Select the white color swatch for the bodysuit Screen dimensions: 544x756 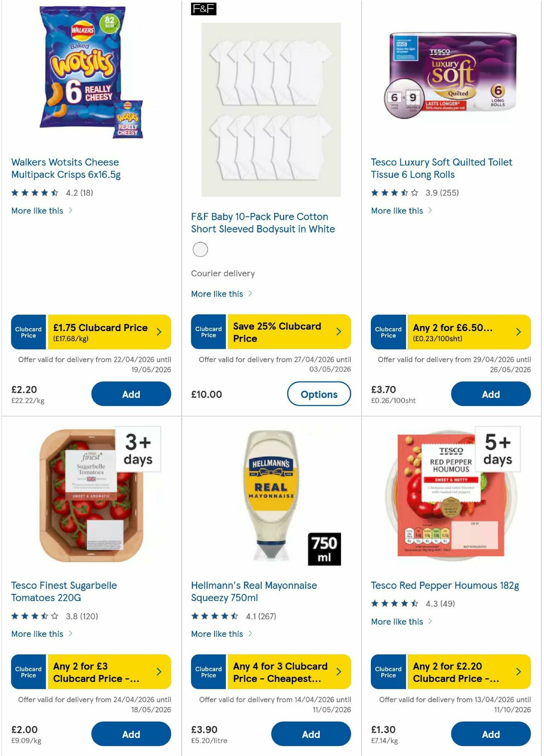(x=199, y=250)
